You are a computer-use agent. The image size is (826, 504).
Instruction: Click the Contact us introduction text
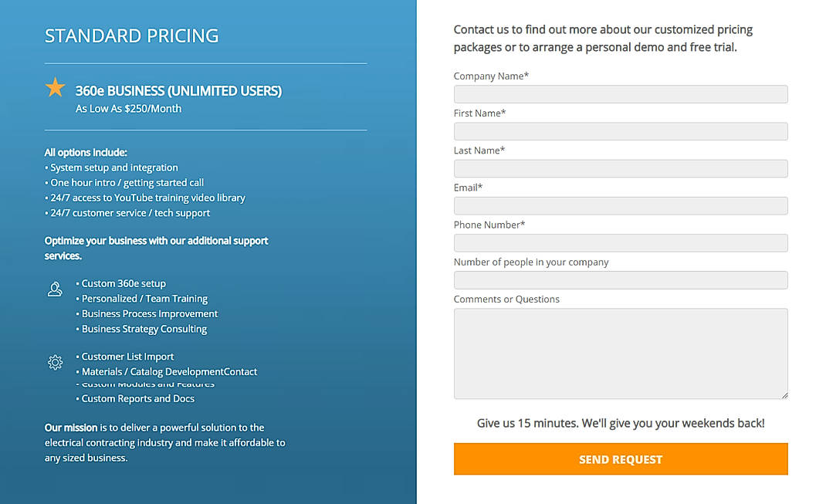tap(602, 37)
